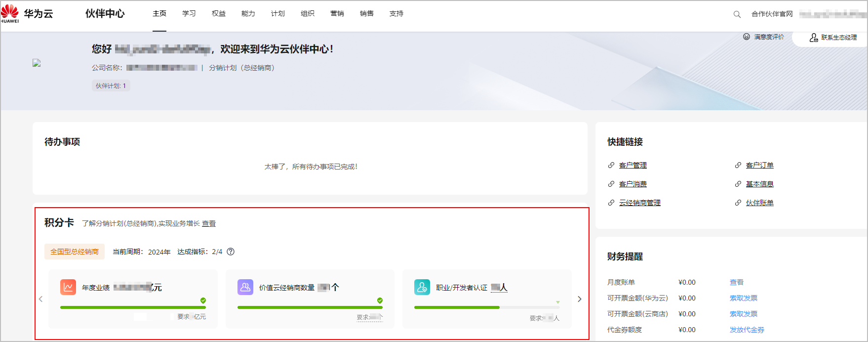Open the 能力 menu
Screen dimensions: 868x342
248,13
